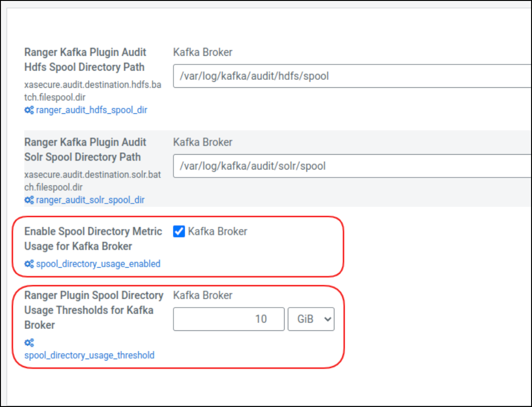Screen dimensions: 532x407
Task: Click the gear icon beside ranger_audit_hdfs_spool_dir
Action: [28, 110]
